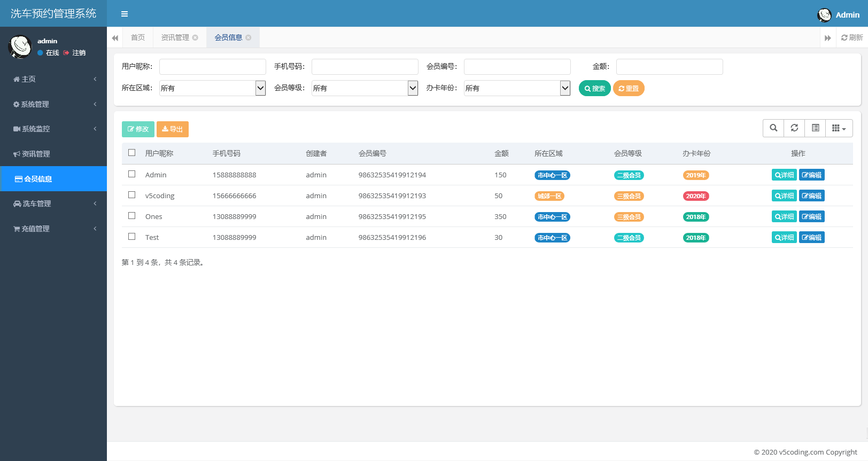Open 主页 in the sidebar
Screen dimensions: 868x461
tap(53, 79)
